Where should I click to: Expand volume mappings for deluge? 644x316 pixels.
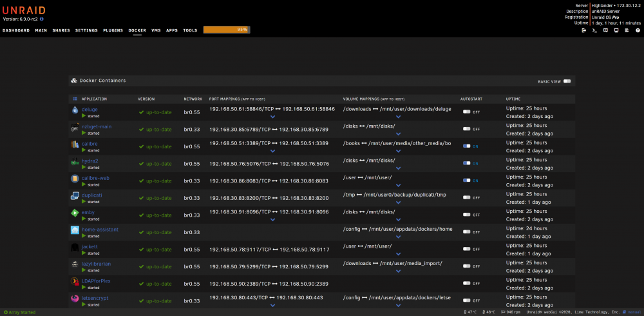[x=398, y=117]
